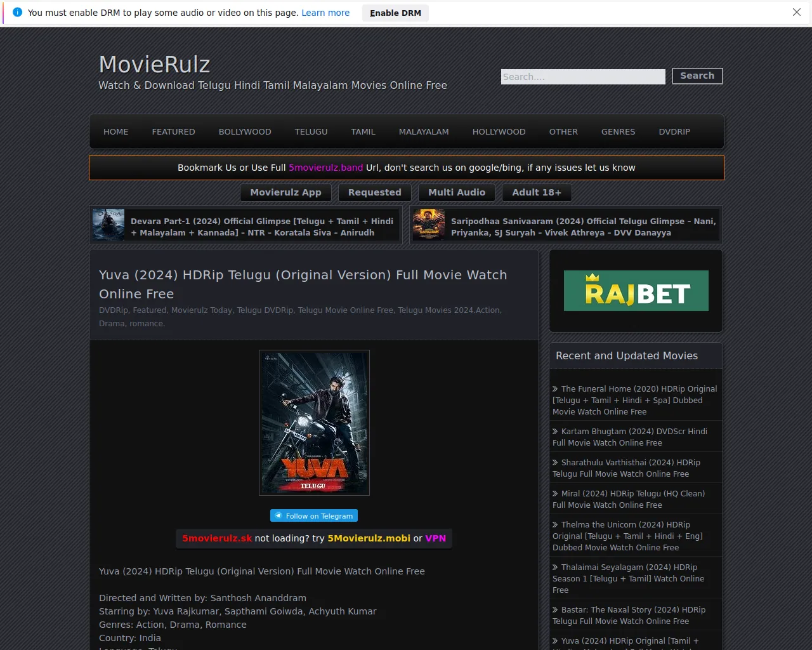
Task: Open the OTHER menu
Action: (563, 132)
